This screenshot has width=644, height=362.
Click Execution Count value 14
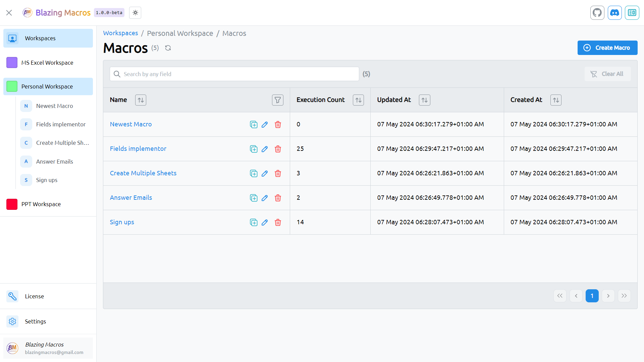[x=300, y=222]
